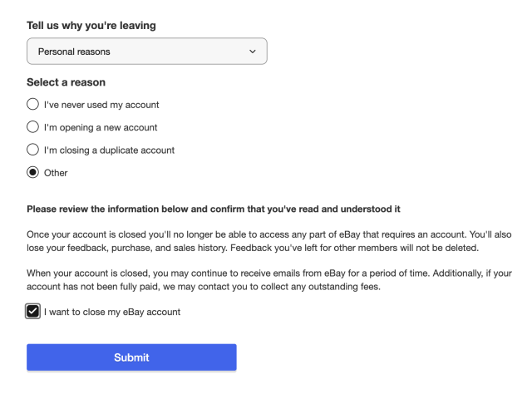Pick the "I'm closing a duplicate account" radio button
This screenshot has width=532, height=399.
[32, 150]
